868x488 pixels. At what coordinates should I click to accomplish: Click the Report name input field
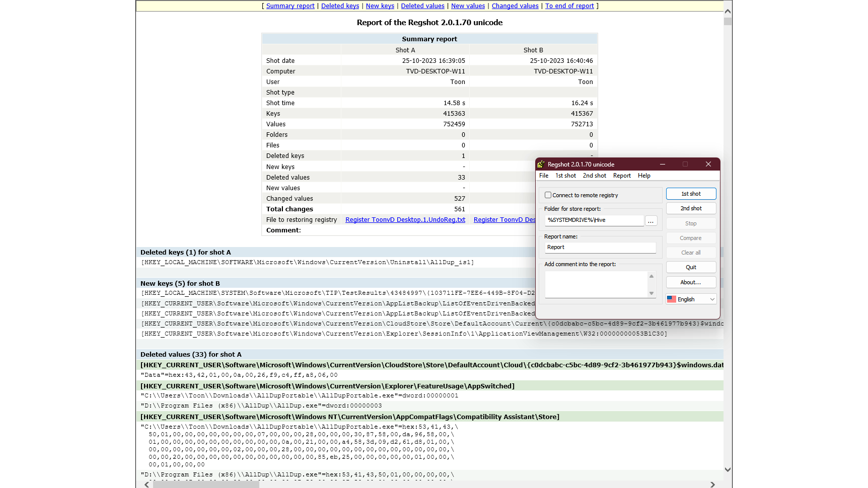point(600,248)
